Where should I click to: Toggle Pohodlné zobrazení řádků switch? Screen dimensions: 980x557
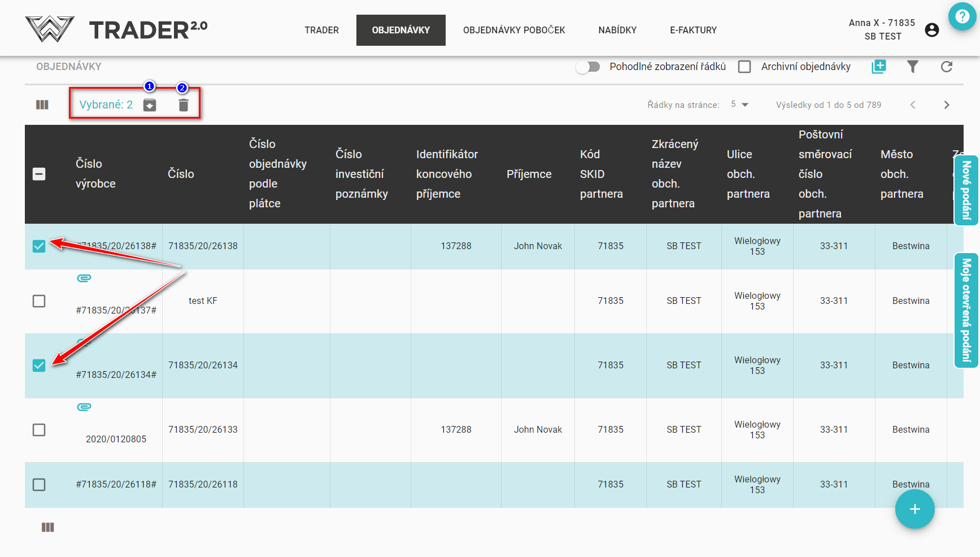(588, 67)
